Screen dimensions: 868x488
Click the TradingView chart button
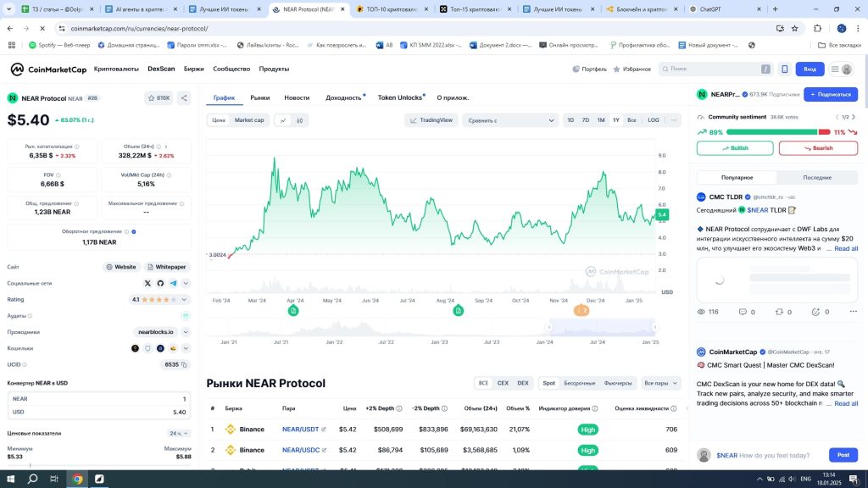(431, 120)
